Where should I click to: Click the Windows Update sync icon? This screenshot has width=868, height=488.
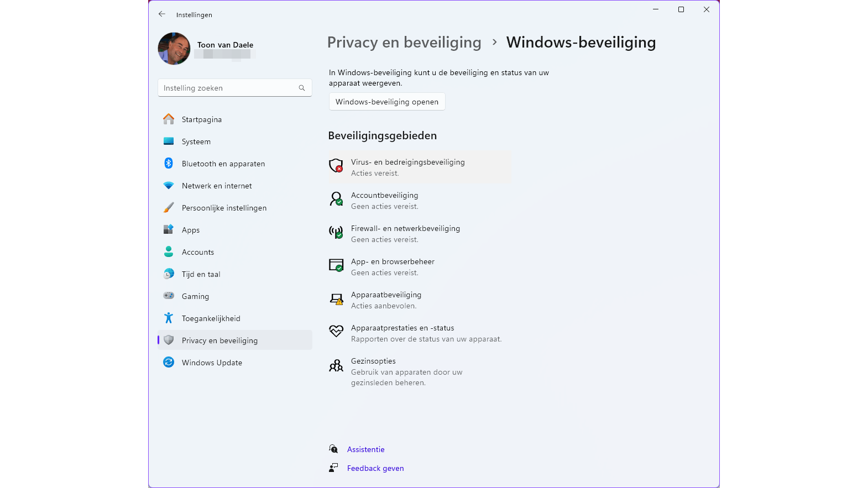[169, 362]
